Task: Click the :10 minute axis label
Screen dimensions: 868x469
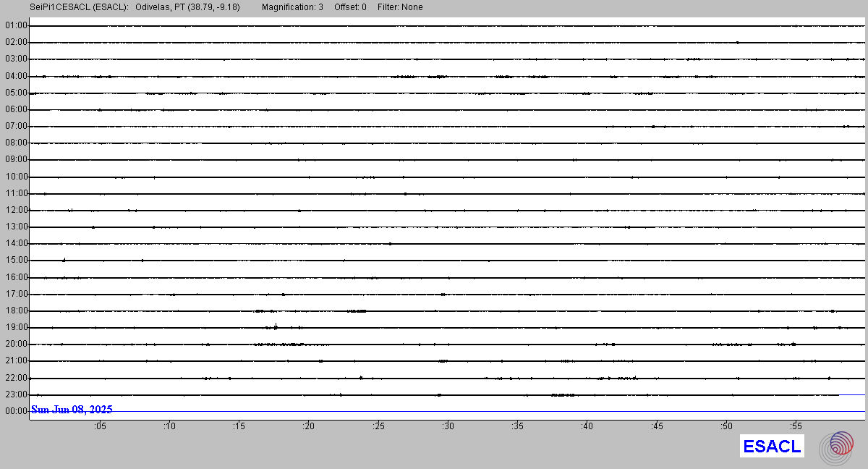Action: click(x=169, y=426)
